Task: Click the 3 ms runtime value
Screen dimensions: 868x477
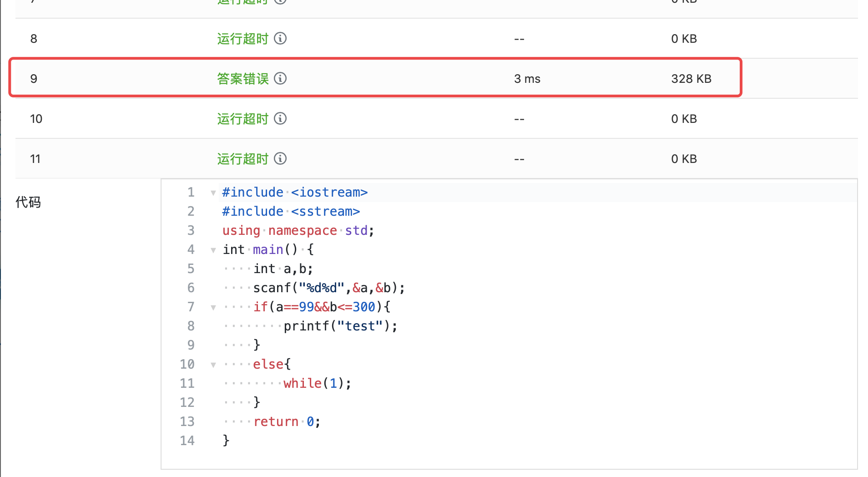Action: [x=527, y=79]
